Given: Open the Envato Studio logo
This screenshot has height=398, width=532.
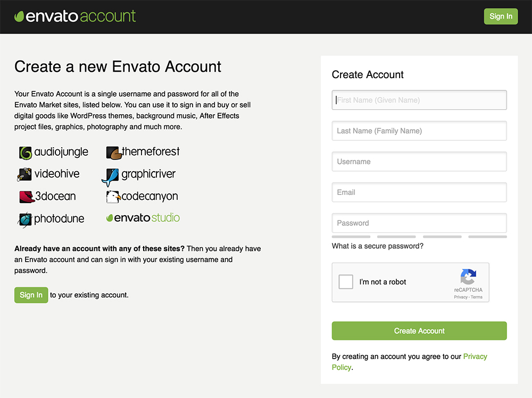Looking at the screenshot, I should (143, 217).
